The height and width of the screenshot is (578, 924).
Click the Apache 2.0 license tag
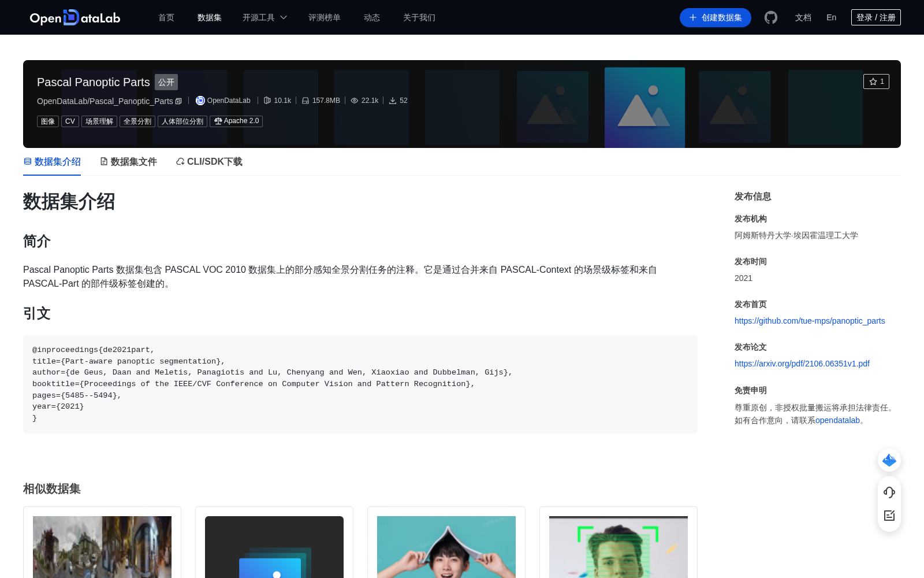(x=236, y=121)
